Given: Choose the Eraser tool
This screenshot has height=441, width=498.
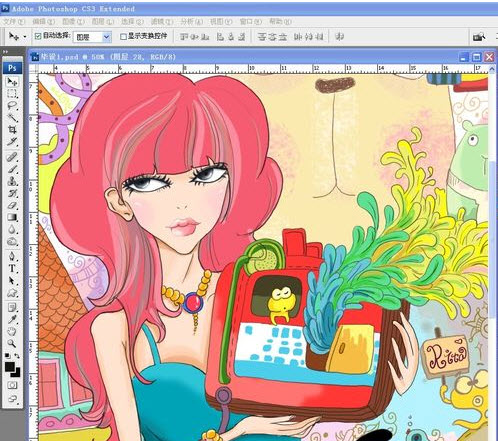Looking at the screenshot, I should (12, 205).
